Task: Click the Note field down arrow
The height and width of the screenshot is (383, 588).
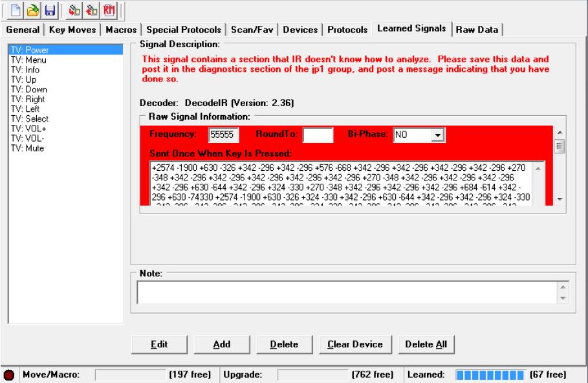Action: click(563, 298)
